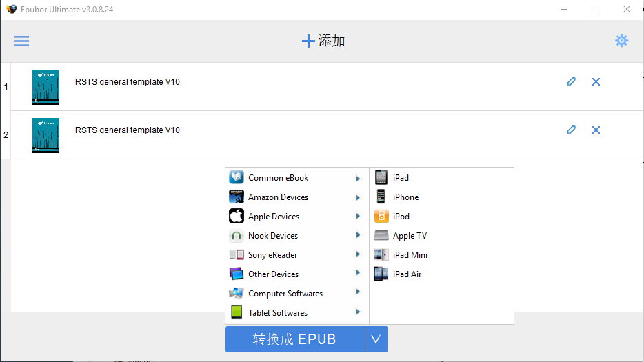Click the iPad device icon
This screenshot has height=362, width=644.
[x=381, y=177]
